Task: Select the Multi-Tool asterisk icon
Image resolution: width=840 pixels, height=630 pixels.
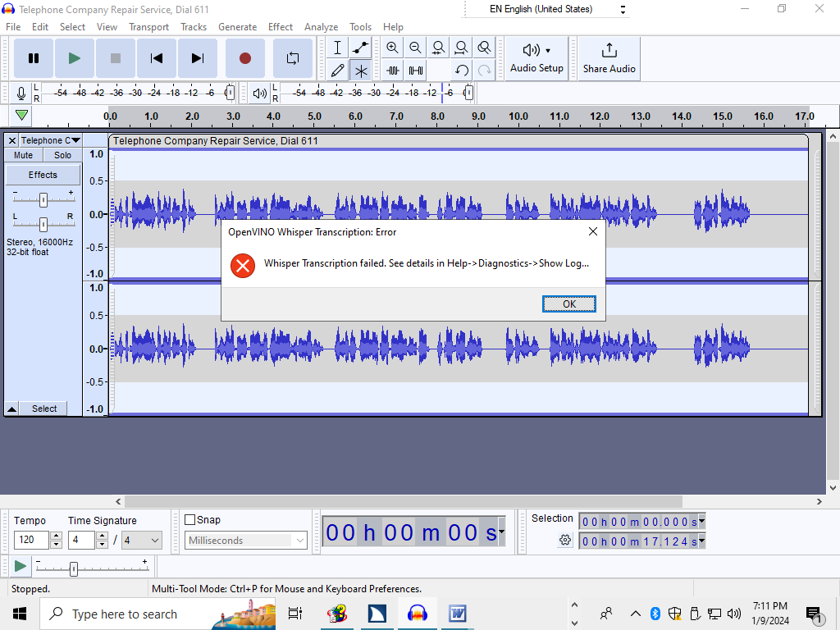Action: point(361,71)
